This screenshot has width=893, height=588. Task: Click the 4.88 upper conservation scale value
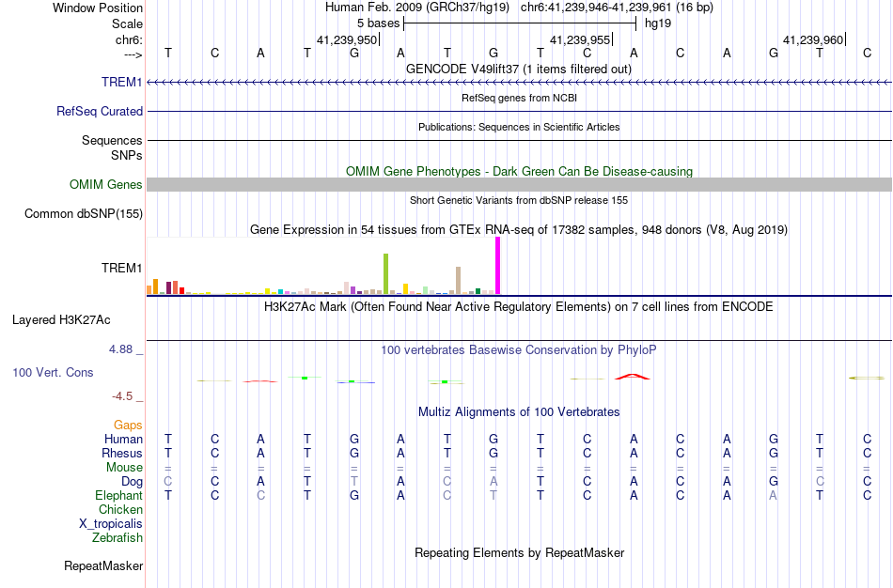pos(120,349)
